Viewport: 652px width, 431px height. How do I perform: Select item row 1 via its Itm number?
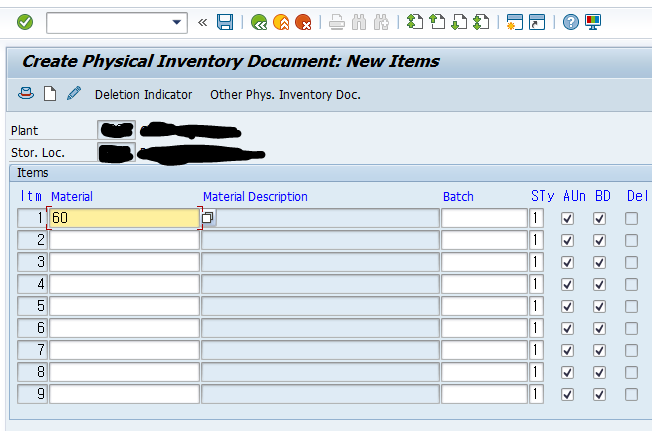pos(32,218)
